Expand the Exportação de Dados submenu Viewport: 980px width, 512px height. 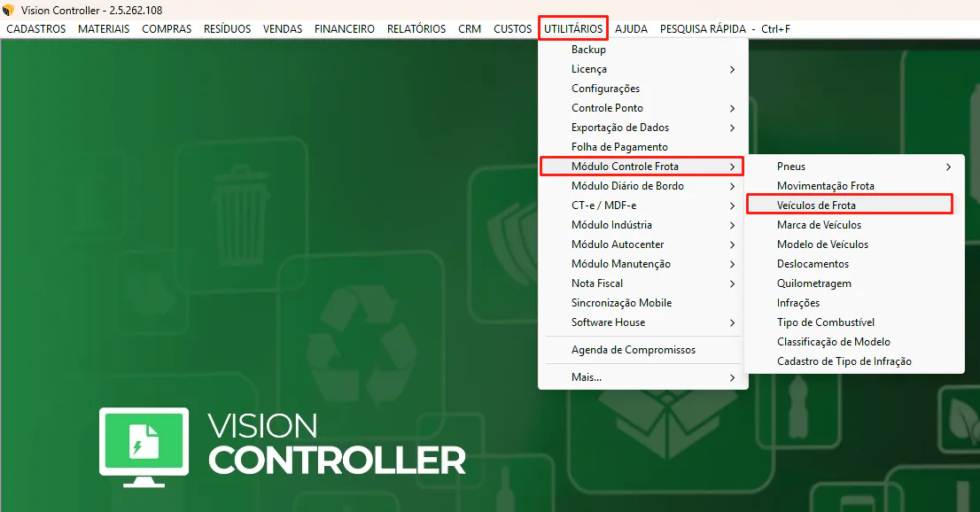pos(643,127)
